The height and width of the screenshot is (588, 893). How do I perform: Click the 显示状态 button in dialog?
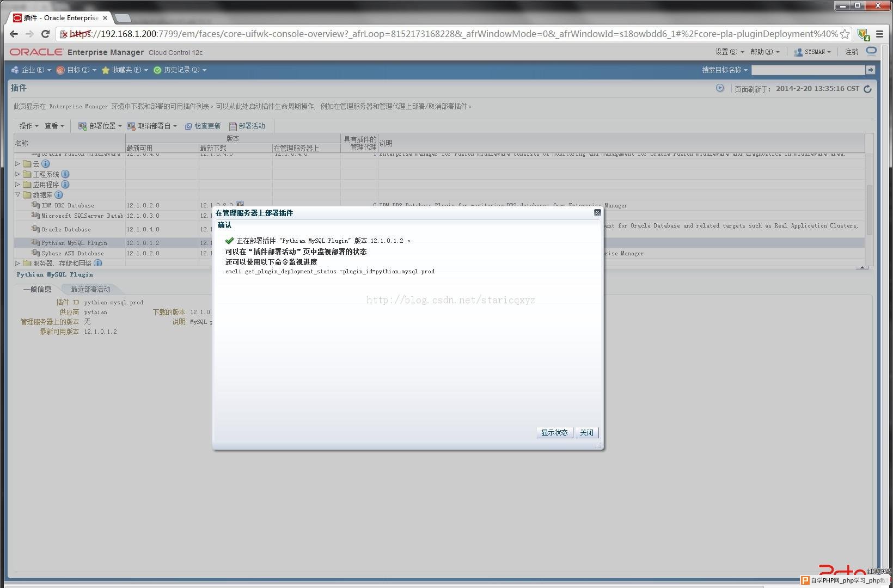tap(554, 432)
